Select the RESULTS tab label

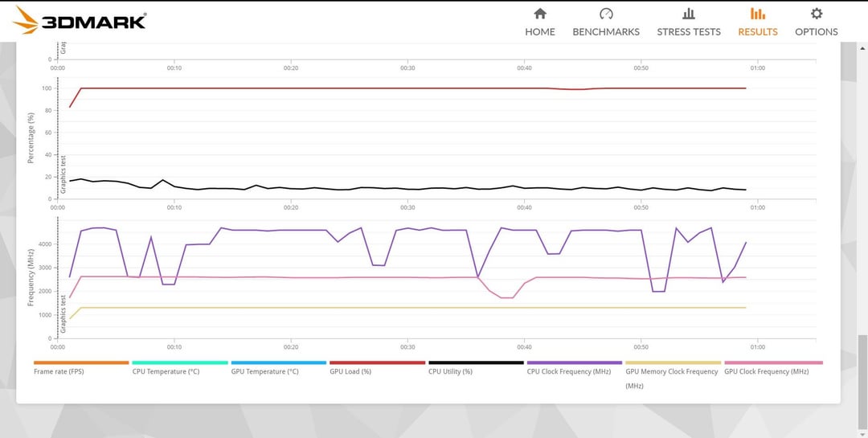coord(758,31)
